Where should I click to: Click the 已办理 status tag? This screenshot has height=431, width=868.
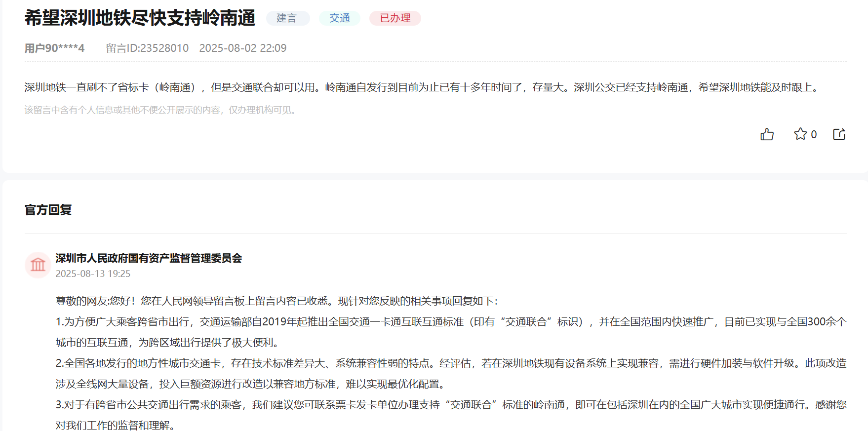[395, 18]
